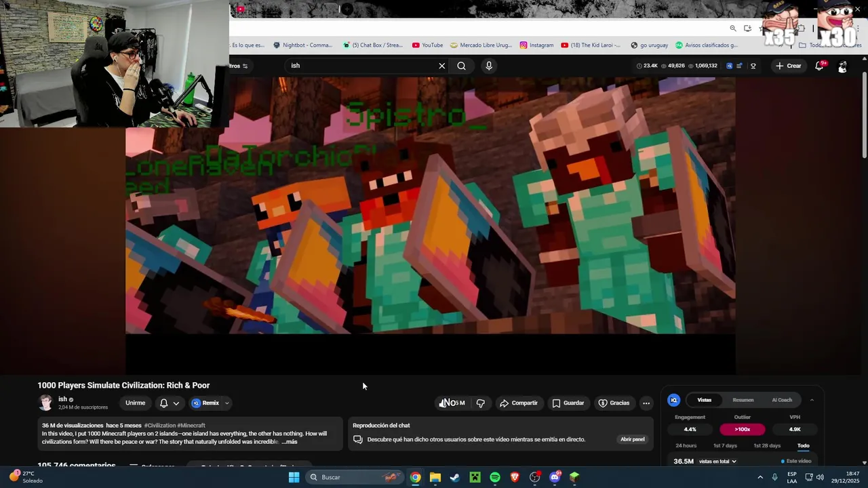
Task: Click the chat replay speech bubble icon
Action: [358, 439]
